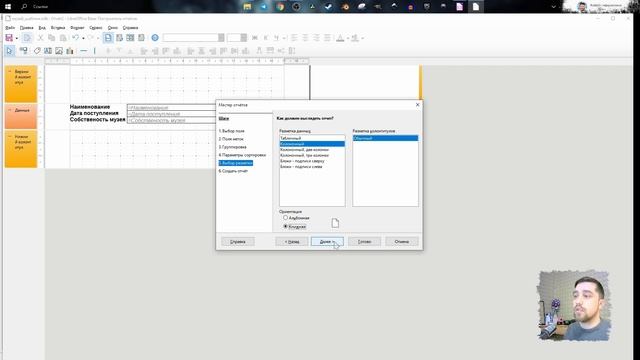Screen dimensions: 640x360
Task: Click the font color swatch icon
Action: 340,38
